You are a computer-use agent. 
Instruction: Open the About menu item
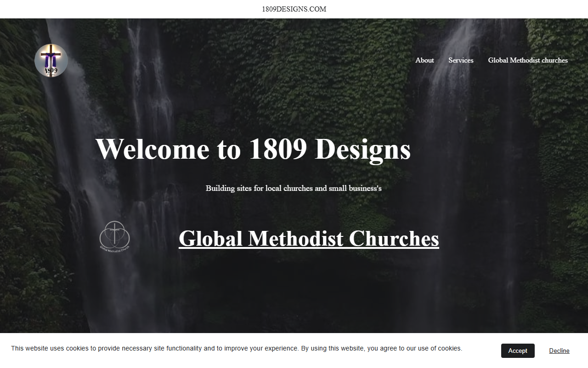pyautogui.click(x=424, y=60)
